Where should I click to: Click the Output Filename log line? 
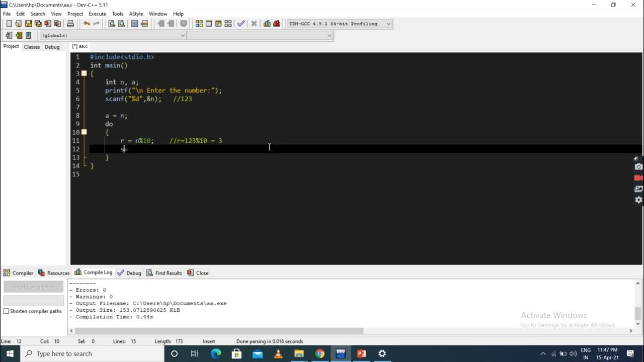(x=148, y=304)
